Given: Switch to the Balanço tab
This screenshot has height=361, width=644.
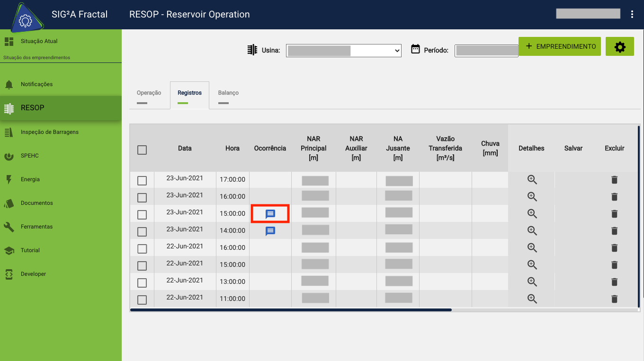Looking at the screenshot, I should pyautogui.click(x=228, y=93).
